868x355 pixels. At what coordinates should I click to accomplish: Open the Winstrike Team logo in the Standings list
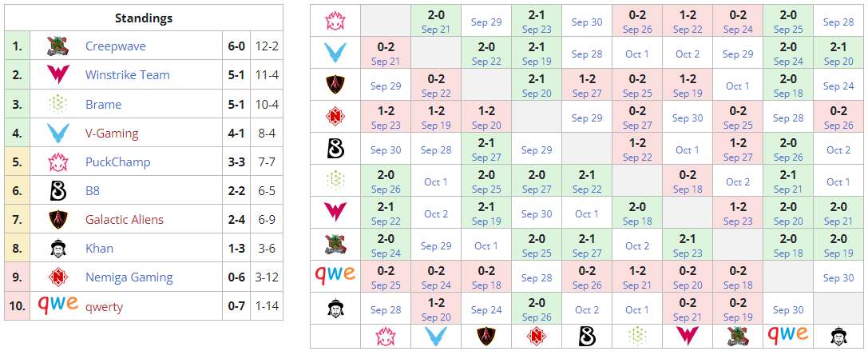coord(58,75)
